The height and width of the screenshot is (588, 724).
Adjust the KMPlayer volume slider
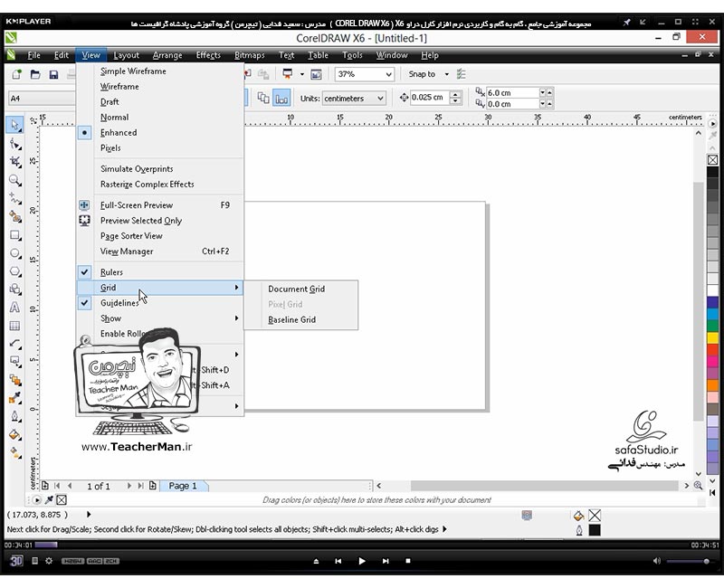pos(688,561)
